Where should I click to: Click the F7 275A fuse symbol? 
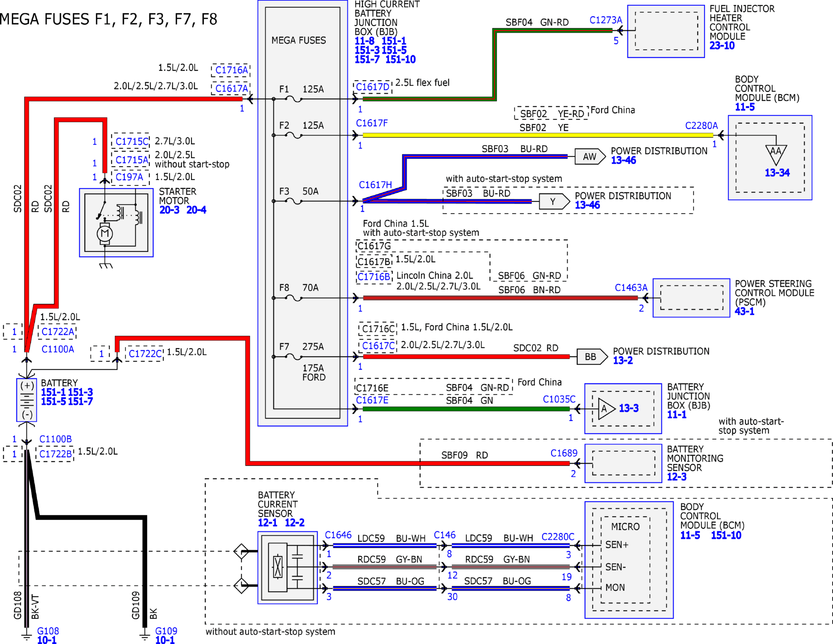(x=294, y=356)
